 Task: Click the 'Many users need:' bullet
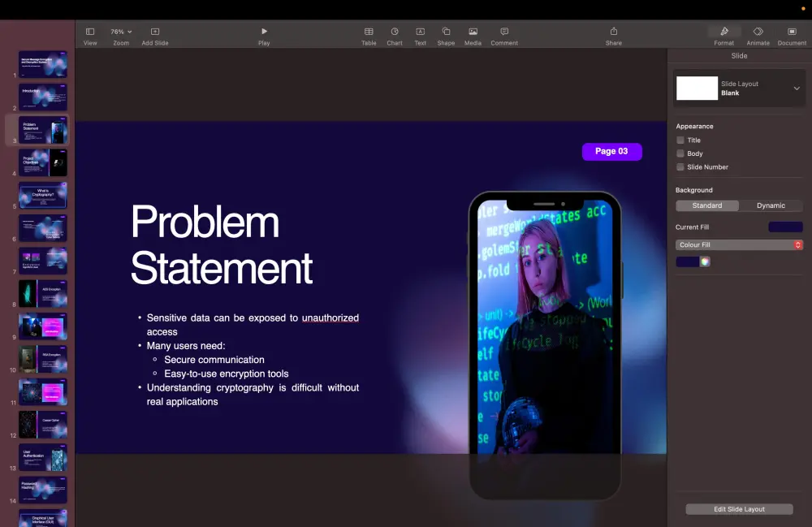point(186,346)
